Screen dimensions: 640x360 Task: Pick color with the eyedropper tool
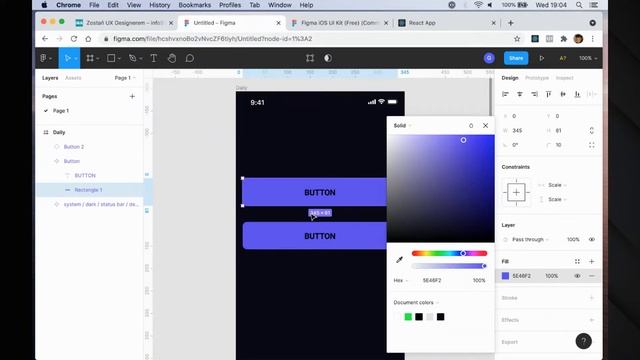point(400,260)
